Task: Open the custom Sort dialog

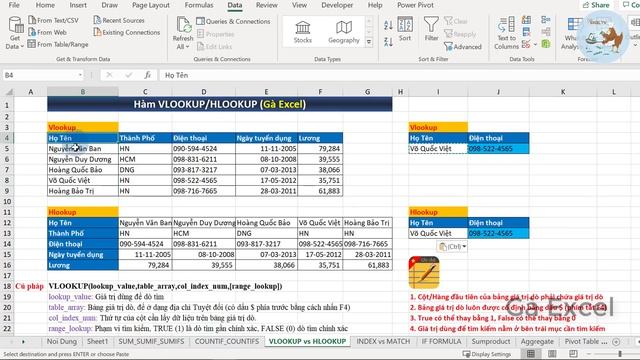Action: coord(405,29)
